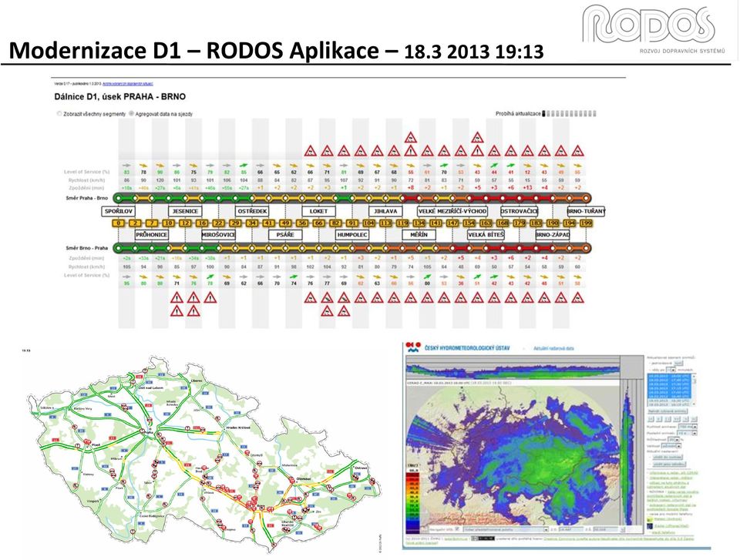Image resolution: width=740 pixels, height=560 pixels.
Task: Open the animation speed dropdown in the radar panel
Action: coord(688,427)
